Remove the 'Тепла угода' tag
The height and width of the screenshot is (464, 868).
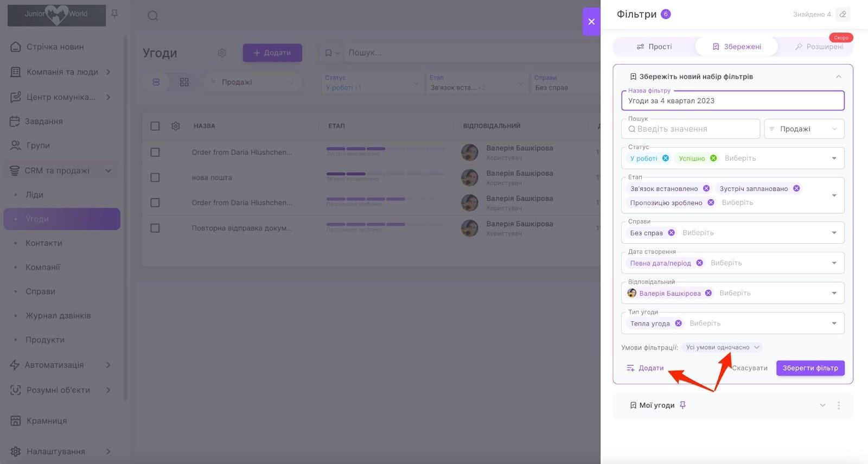coord(678,323)
